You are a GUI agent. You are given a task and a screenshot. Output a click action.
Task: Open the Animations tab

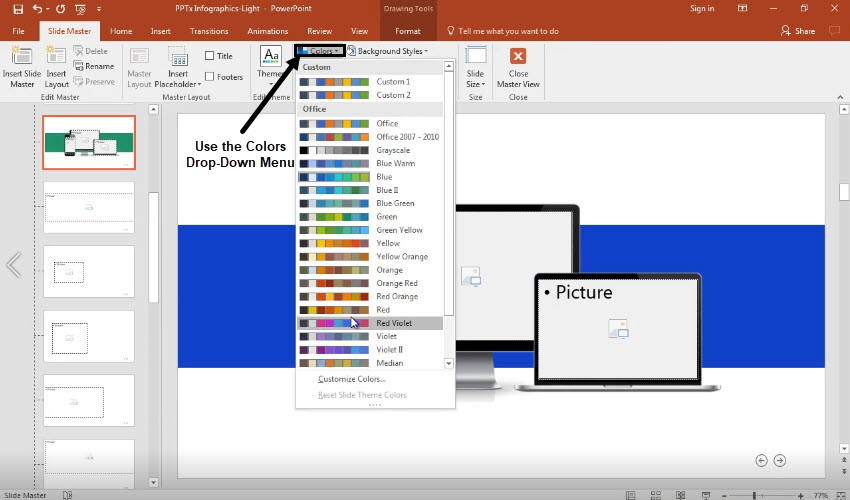pos(268,31)
